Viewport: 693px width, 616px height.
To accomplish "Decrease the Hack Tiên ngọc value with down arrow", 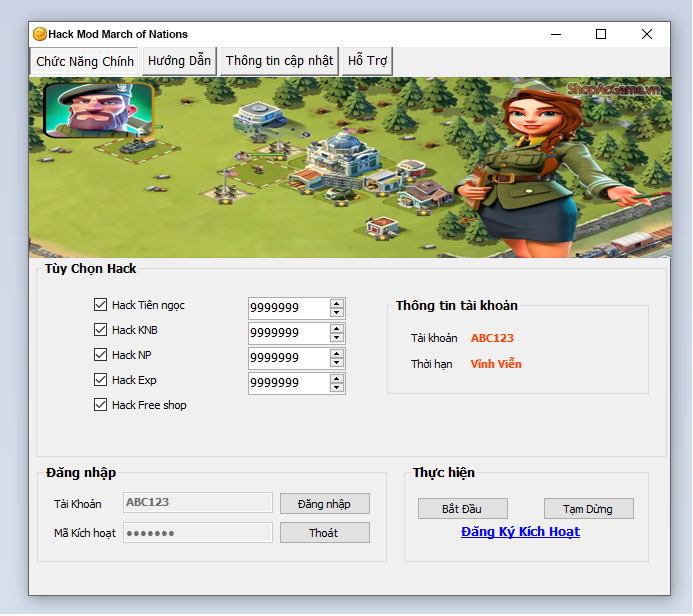I will coord(337,312).
